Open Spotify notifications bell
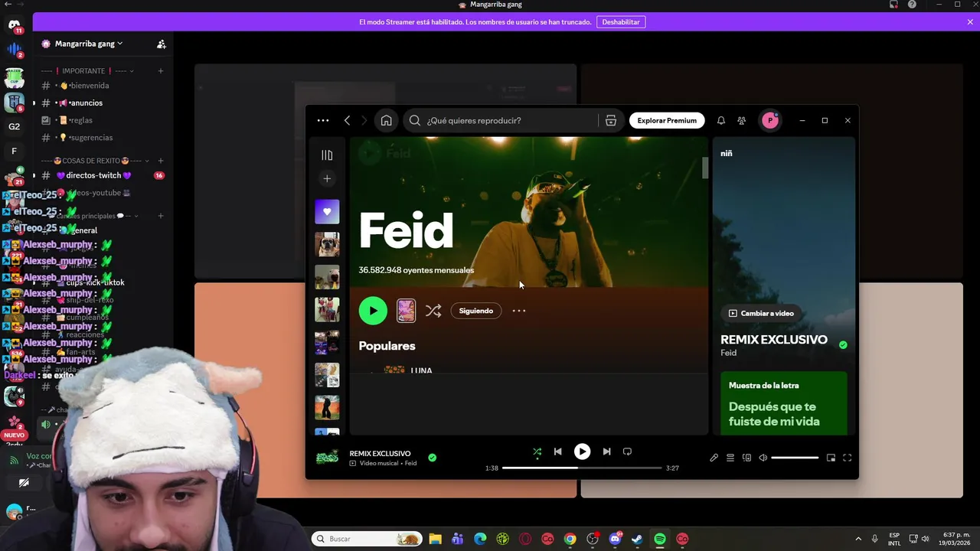980x551 pixels. tap(721, 120)
